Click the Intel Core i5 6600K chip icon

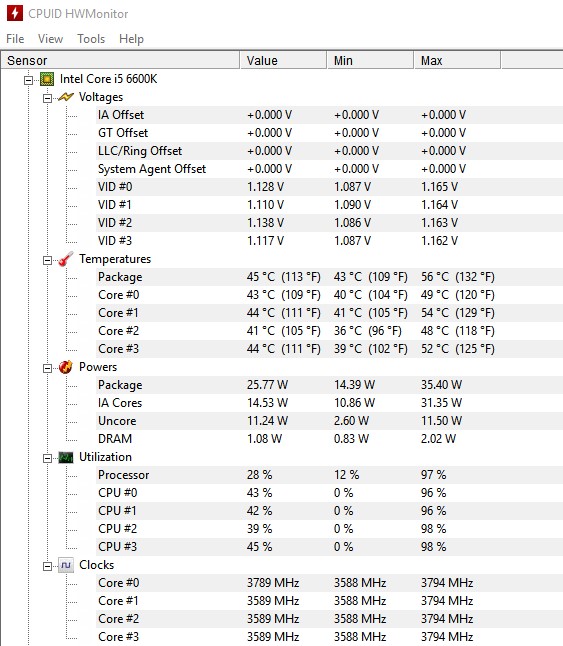[47, 79]
